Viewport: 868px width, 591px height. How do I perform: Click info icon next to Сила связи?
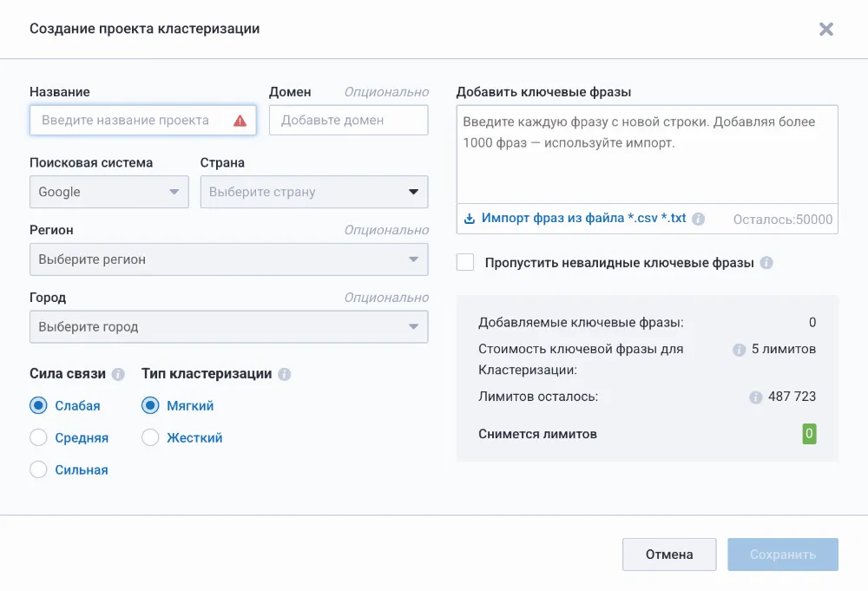118,374
